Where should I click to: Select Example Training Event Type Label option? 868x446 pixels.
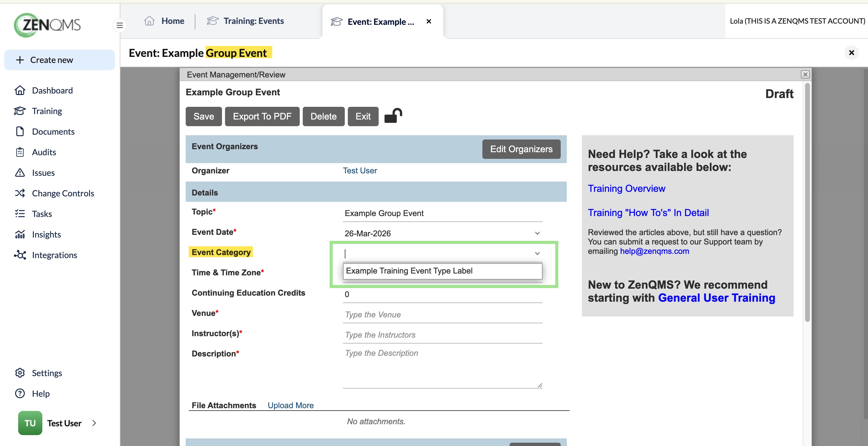point(442,271)
